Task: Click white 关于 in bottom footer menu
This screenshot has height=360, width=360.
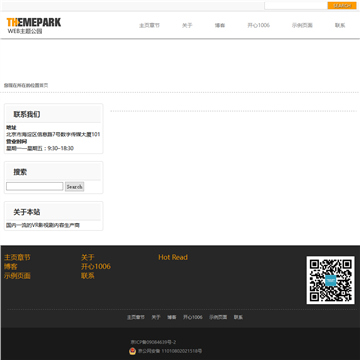Action: point(156,317)
